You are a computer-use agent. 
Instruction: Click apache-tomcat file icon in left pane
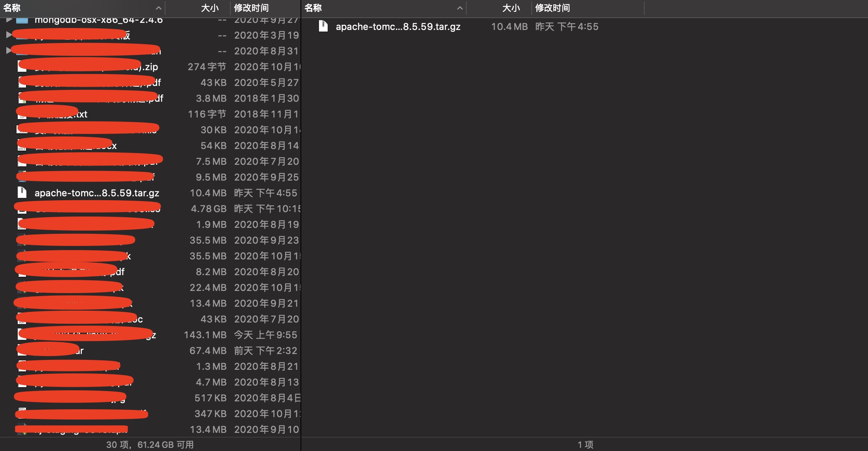[x=22, y=192]
